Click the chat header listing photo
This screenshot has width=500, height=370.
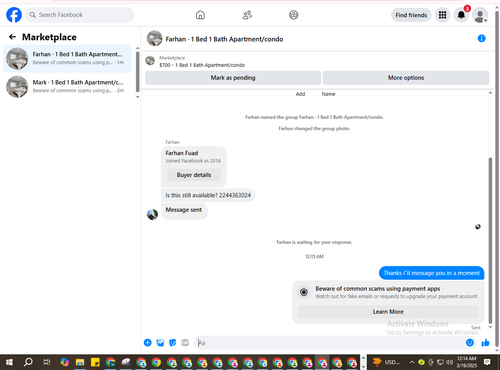[x=154, y=38]
